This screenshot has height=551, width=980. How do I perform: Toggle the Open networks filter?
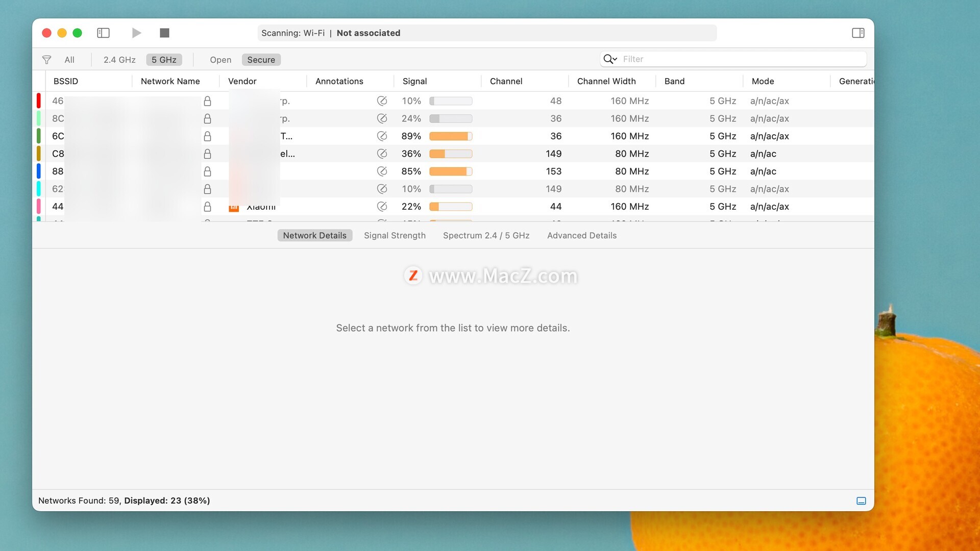(220, 60)
